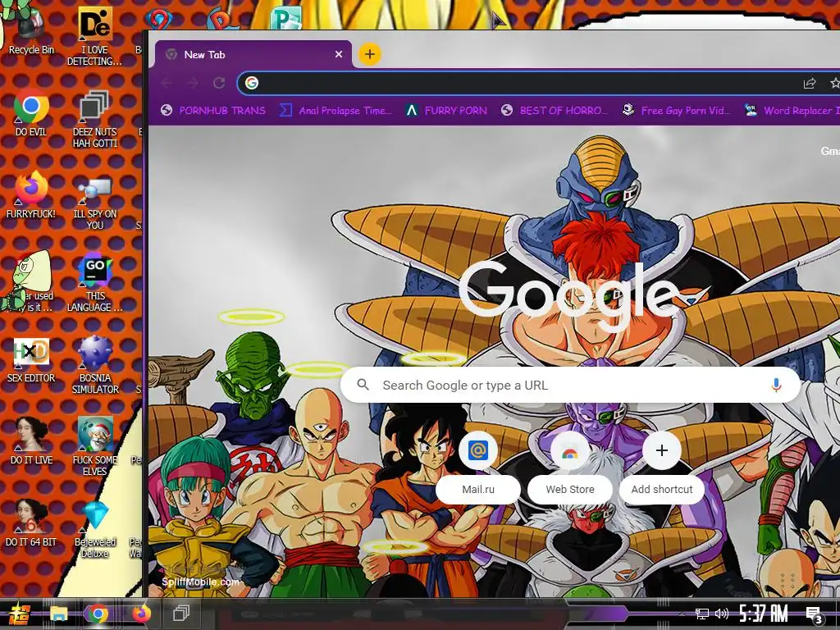Launch Bejeweled Deluxe from the desktop

(95, 529)
